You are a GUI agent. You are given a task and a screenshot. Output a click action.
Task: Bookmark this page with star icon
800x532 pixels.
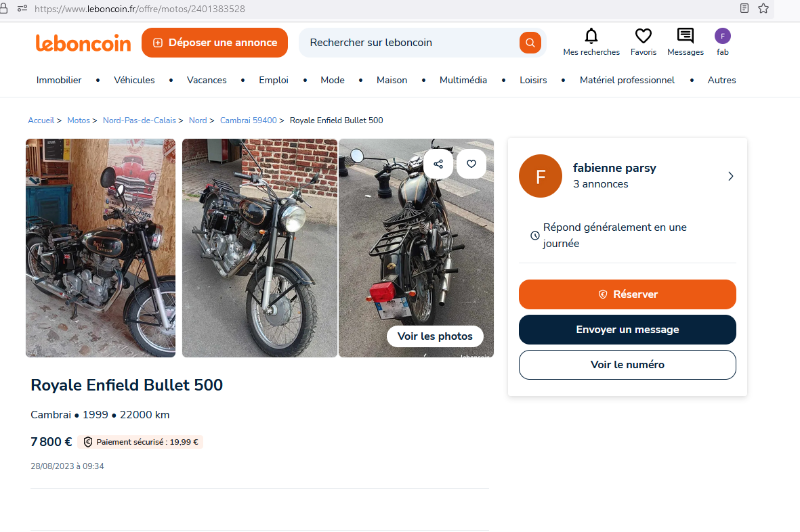763,8
